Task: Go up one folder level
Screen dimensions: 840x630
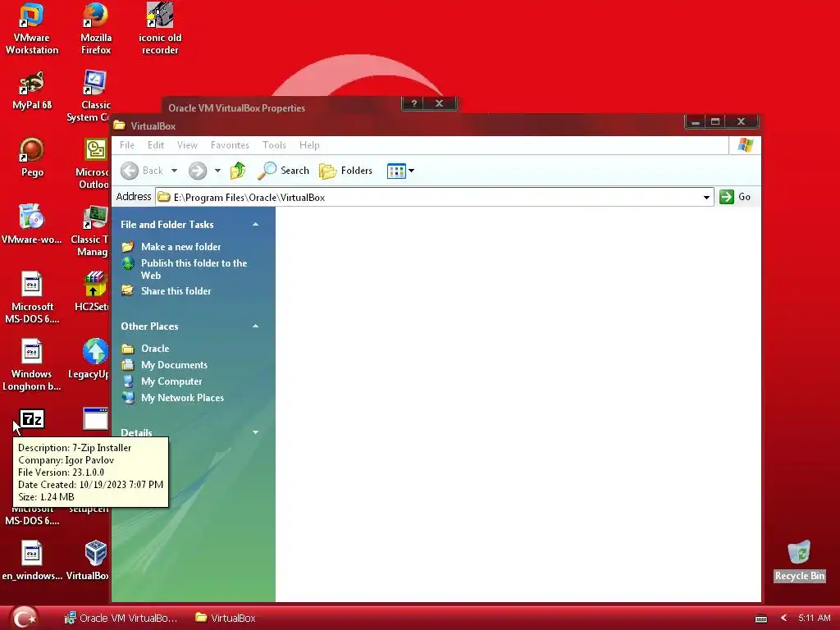Action: point(238,171)
